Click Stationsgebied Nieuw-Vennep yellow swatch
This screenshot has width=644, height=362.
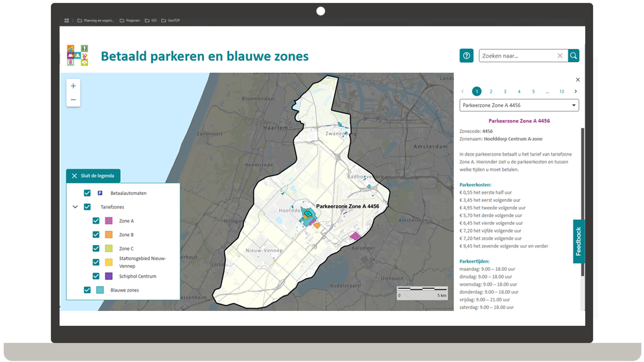[109, 262]
